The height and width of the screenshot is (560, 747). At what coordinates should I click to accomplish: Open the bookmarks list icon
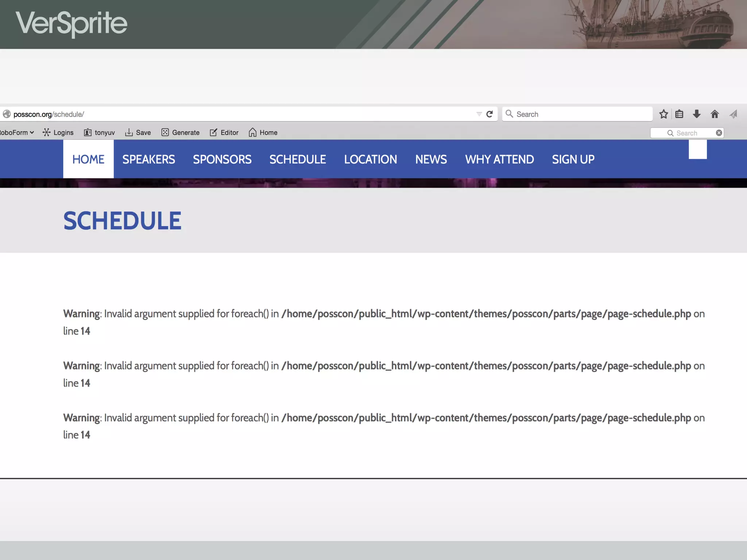pos(679,114)
